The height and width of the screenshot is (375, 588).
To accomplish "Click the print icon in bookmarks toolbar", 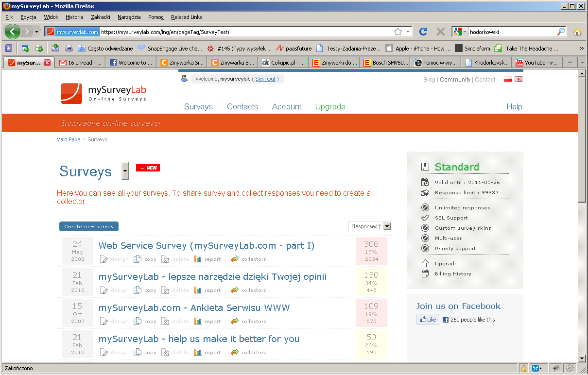I will click(x=69, y=48).
